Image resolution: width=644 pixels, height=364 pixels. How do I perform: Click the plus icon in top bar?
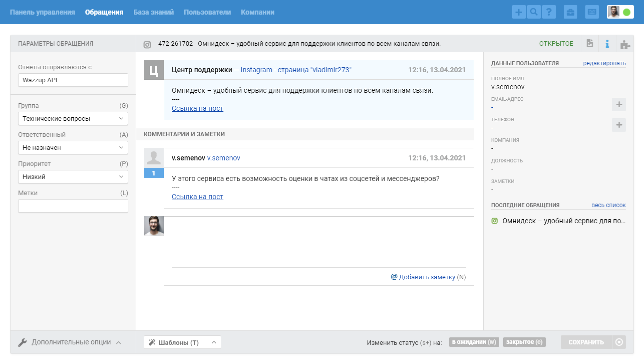coord(519,12)
